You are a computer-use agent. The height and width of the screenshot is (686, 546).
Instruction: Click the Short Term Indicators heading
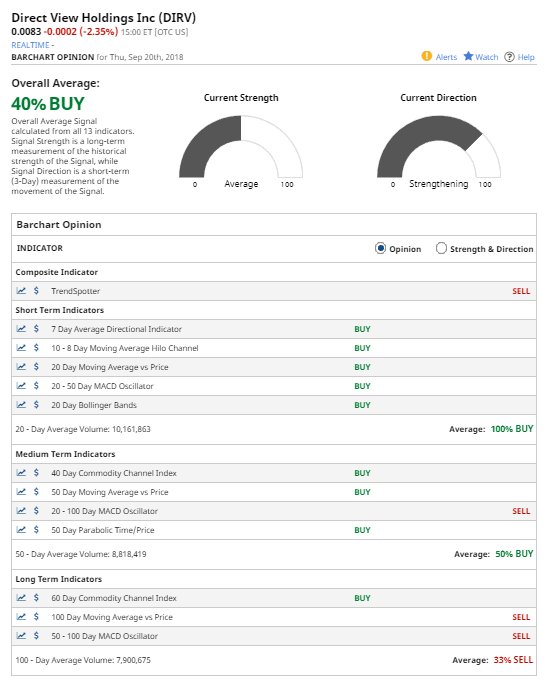[60, 310]
